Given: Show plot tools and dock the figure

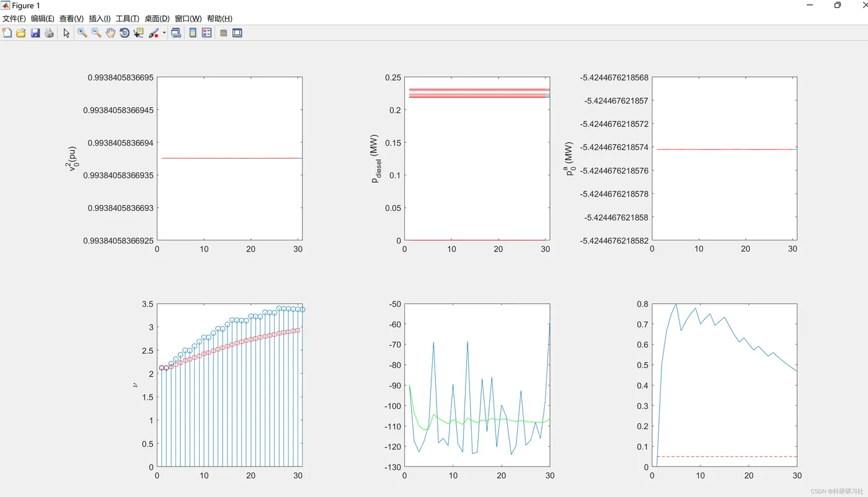Looking at the screenshot, I should [237, 33].
